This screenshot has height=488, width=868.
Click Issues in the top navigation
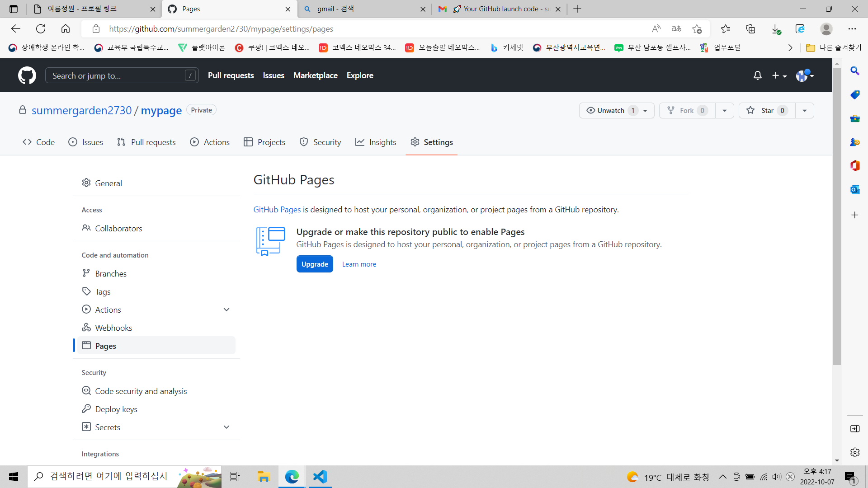(274, 75)
